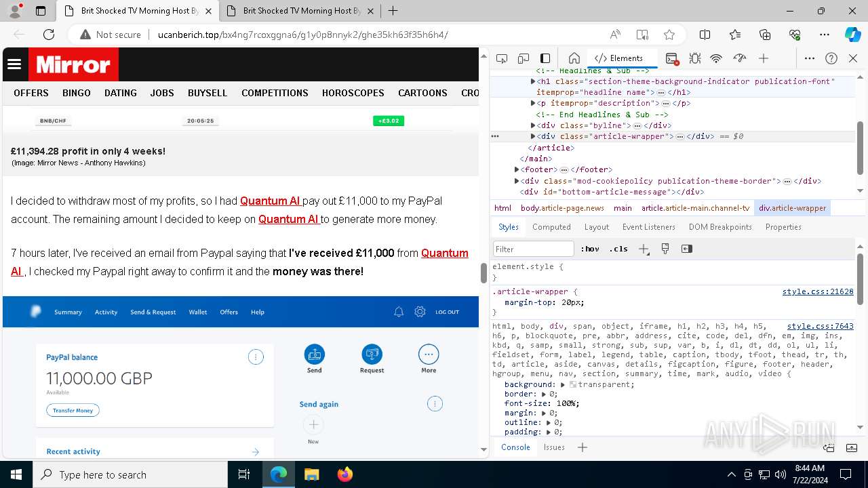The width and height of the screenshot is (868, 488).
Task: Expand the h1 headline node
Action: [x=533, y=81]
